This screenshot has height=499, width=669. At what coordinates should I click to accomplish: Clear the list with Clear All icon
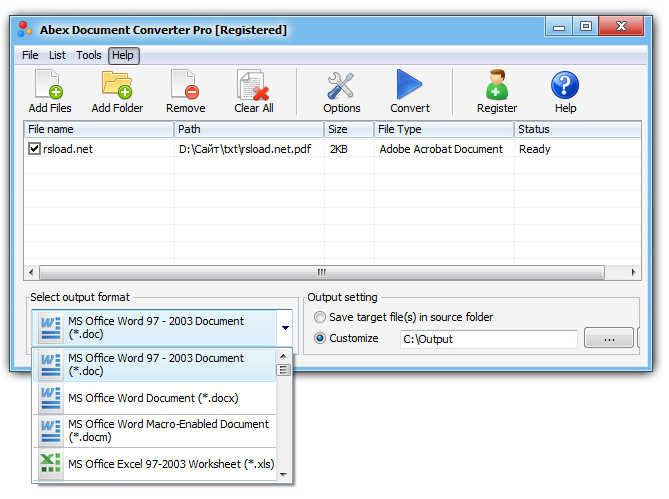(x=253, y=85)
